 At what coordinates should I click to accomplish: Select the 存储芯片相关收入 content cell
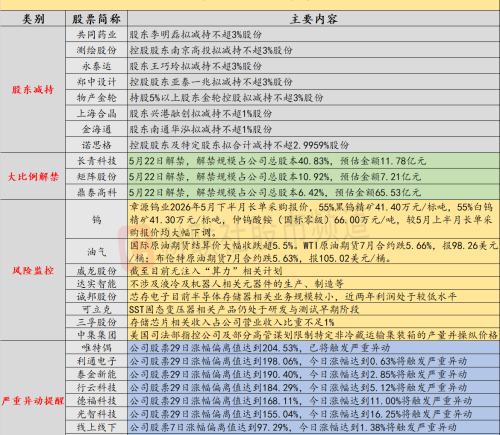(314, 322)
